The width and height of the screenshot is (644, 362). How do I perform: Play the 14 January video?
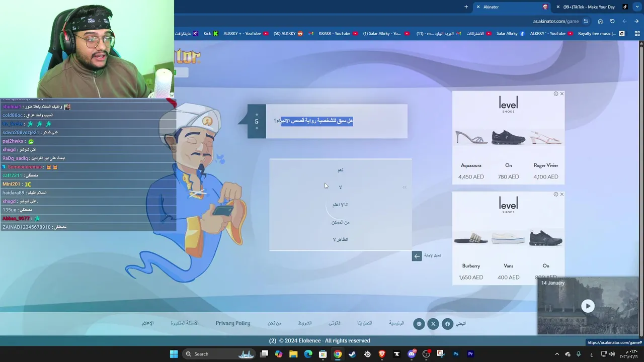tap(588, 306)
